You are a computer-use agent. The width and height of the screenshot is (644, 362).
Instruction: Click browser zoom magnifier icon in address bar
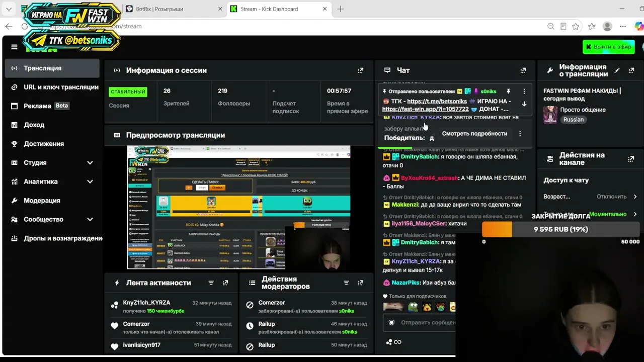coord(551,26)
